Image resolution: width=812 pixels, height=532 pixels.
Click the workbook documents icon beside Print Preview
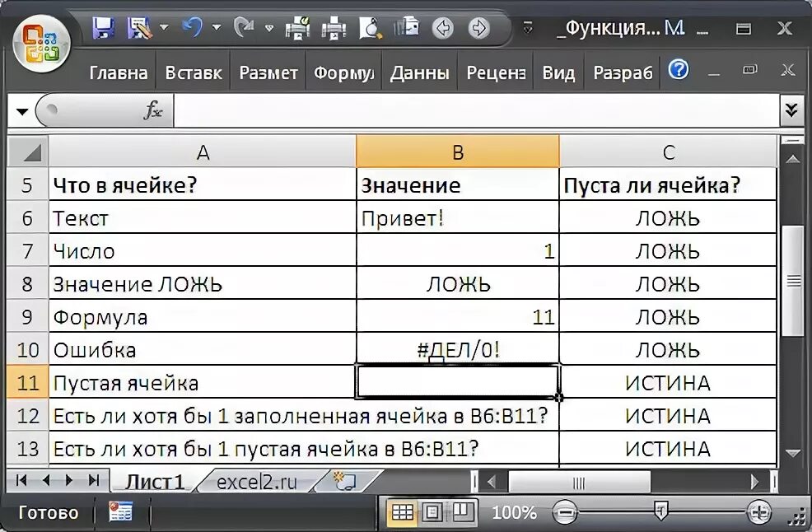tap(407, 27)
